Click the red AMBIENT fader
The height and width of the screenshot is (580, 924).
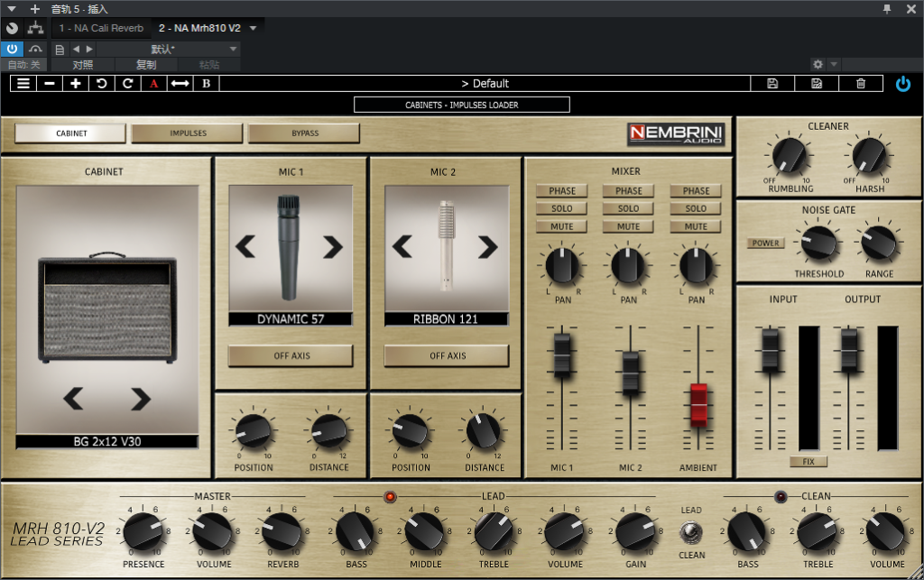tap(698, 404)
